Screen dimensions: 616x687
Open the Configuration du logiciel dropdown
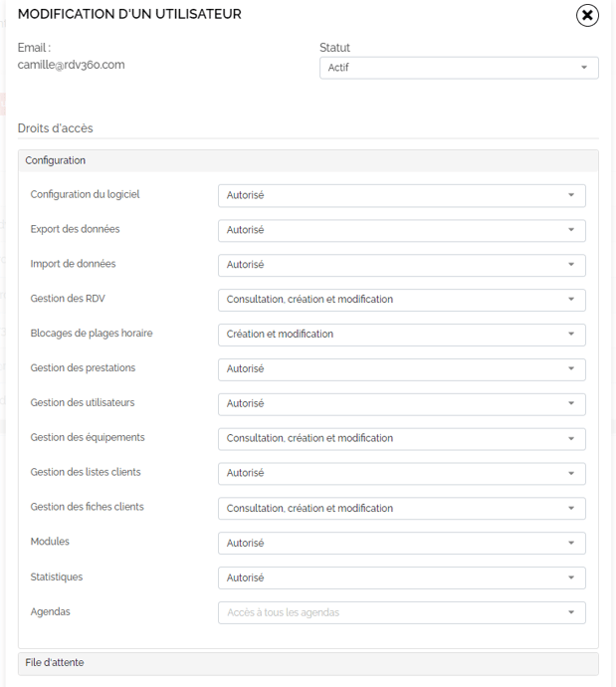pos(401,195)
